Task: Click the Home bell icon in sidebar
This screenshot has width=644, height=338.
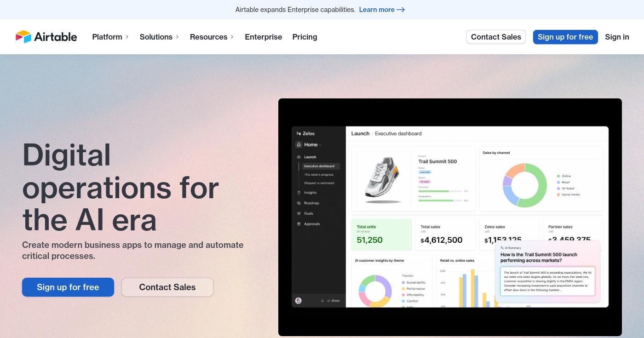Action: tap(299, 144)
